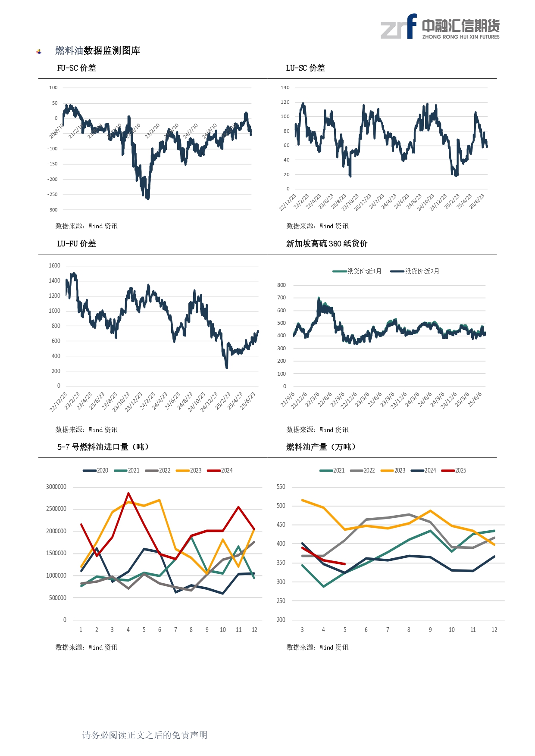The image size is (535, 756).
Task: Click the 3000000 axis label on import chart
Action: 56,487
